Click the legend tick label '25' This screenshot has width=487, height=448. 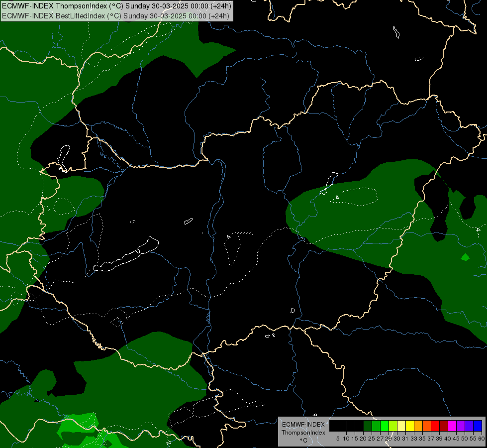pos(372,439)
